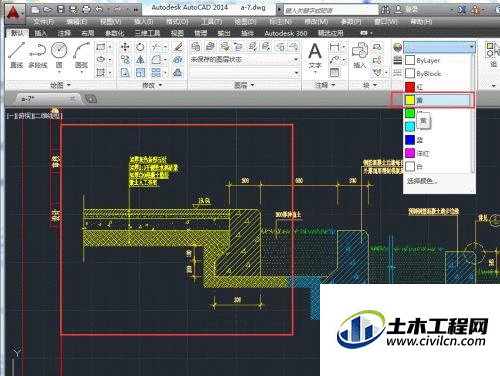500x376 pixels.
Task: Switch to the 插入 ribbon tab
Action: [x=41, y=33]
